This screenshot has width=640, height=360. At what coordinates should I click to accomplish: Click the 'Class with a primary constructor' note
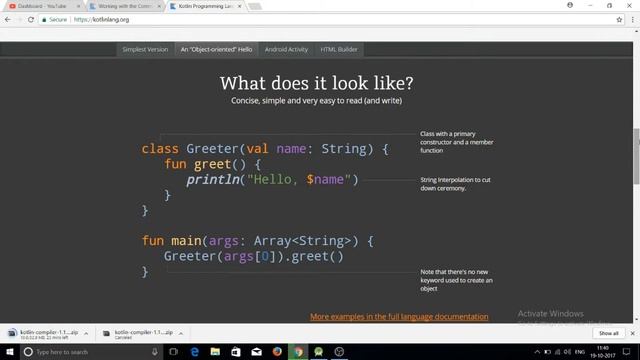(457, 142)
